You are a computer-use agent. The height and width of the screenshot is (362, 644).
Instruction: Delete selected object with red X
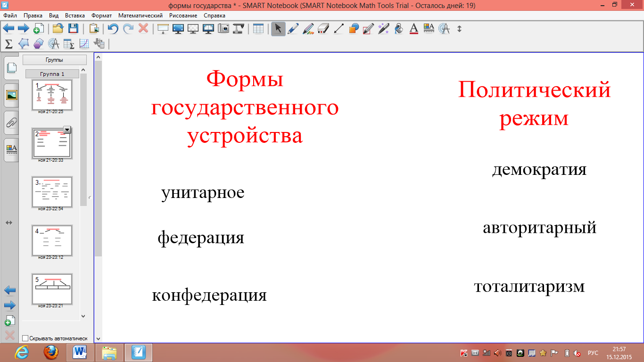tap(143, 28)
